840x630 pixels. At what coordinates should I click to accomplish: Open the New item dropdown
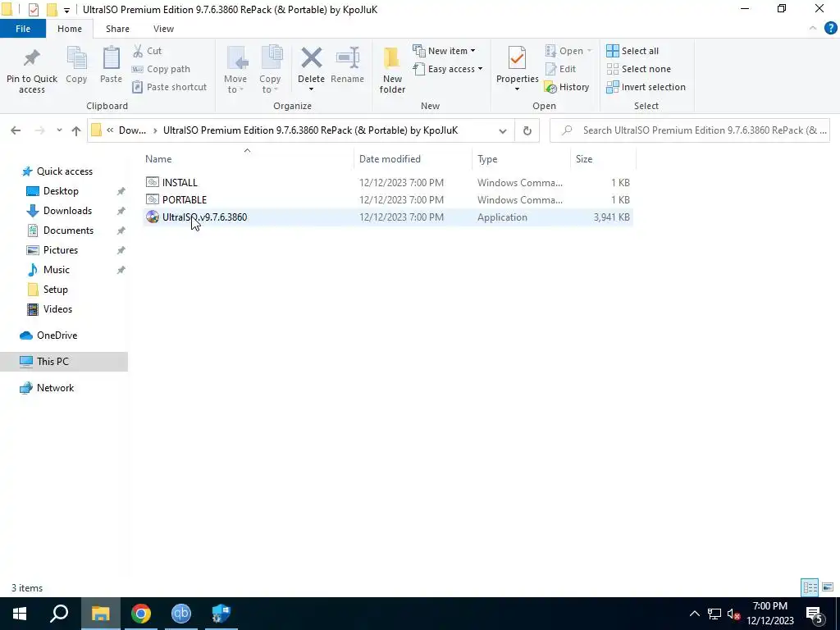[444, 51]
